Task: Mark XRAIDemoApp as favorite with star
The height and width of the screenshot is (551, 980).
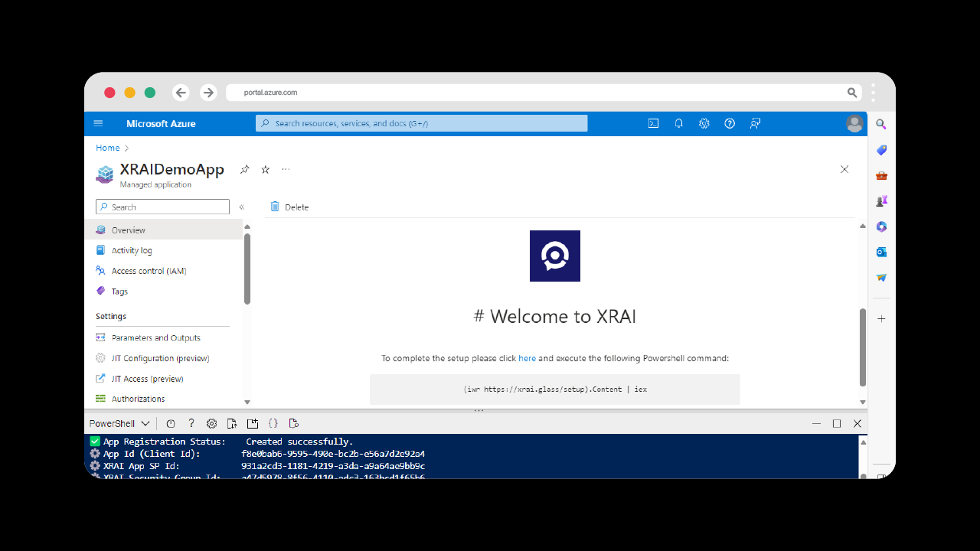Action: [x=266, y=169]
